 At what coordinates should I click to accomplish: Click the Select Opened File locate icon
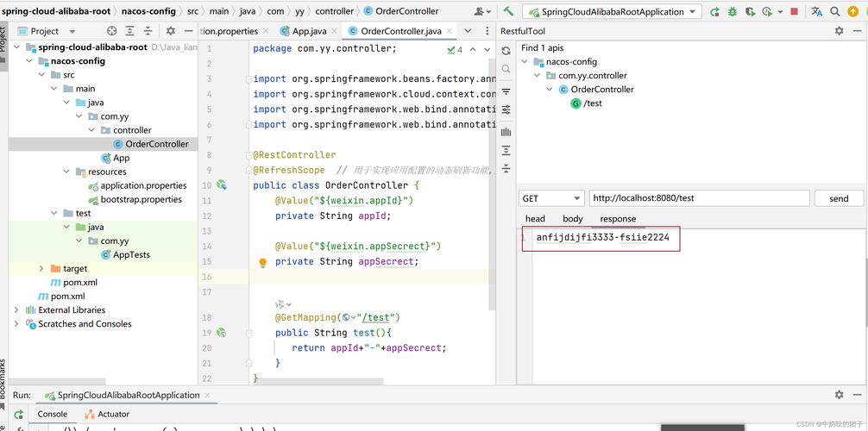[x=112, y=31]
